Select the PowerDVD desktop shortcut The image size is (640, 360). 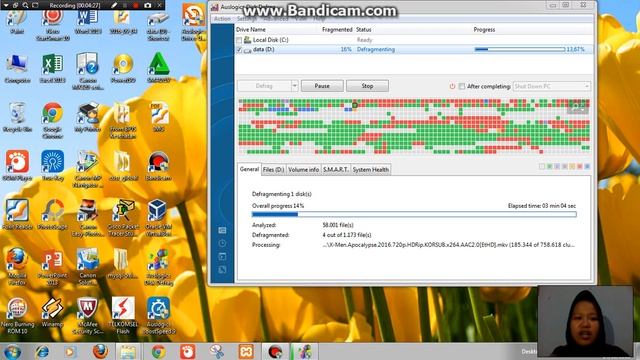(x=123, y=68)
